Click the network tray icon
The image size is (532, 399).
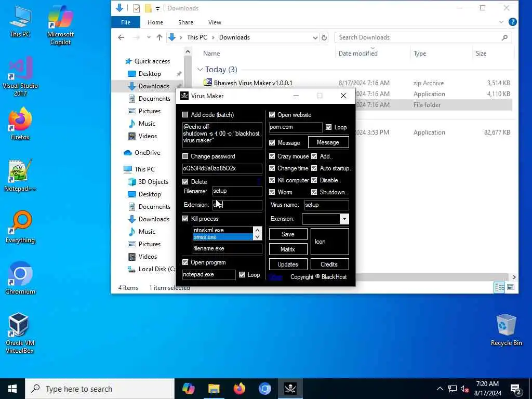453,389
